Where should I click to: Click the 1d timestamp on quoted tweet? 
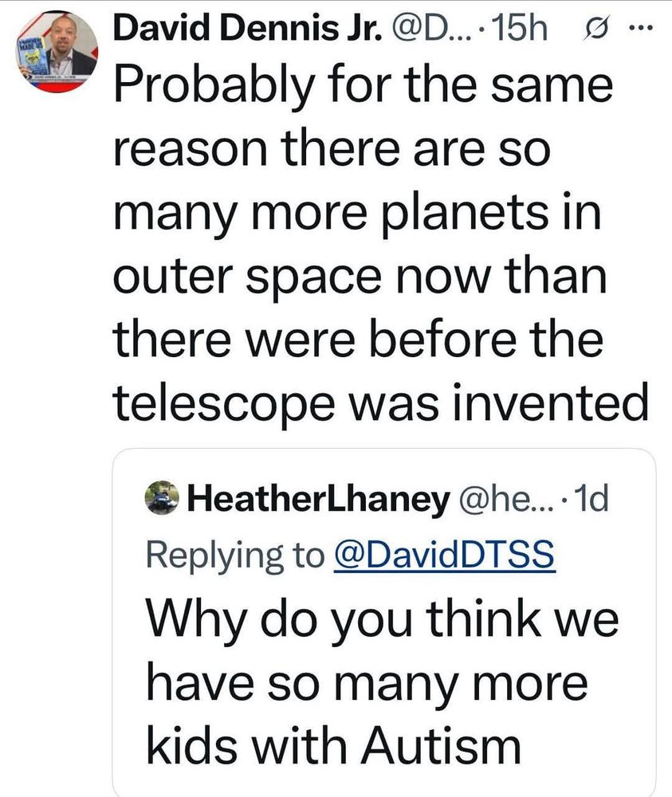coord(593,499)
